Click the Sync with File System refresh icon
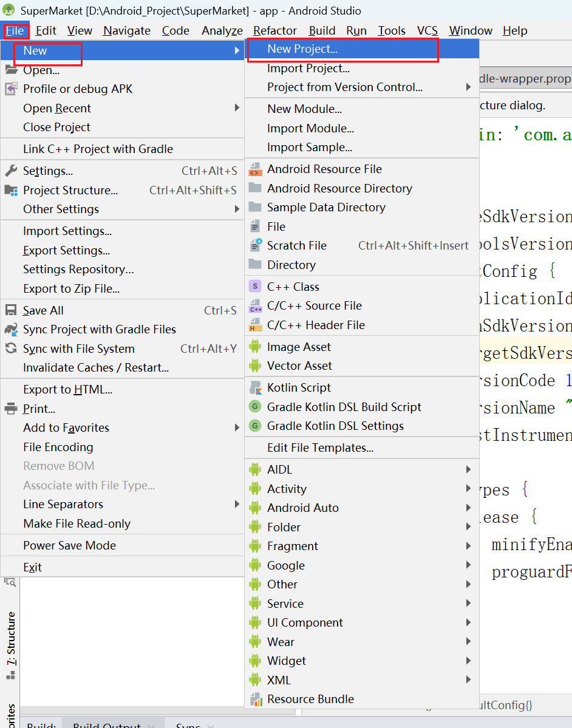The height and width of the screenshot is (728, 572). tap(11, 349)
